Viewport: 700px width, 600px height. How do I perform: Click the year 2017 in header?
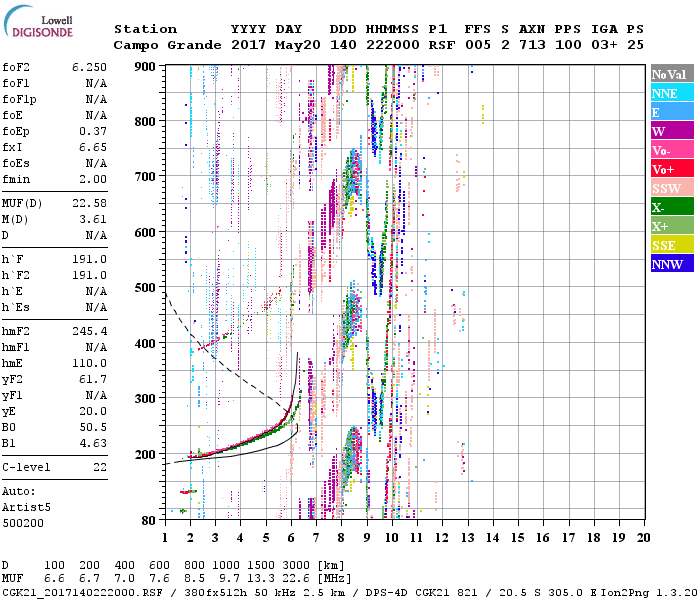(x=249, y=45)
